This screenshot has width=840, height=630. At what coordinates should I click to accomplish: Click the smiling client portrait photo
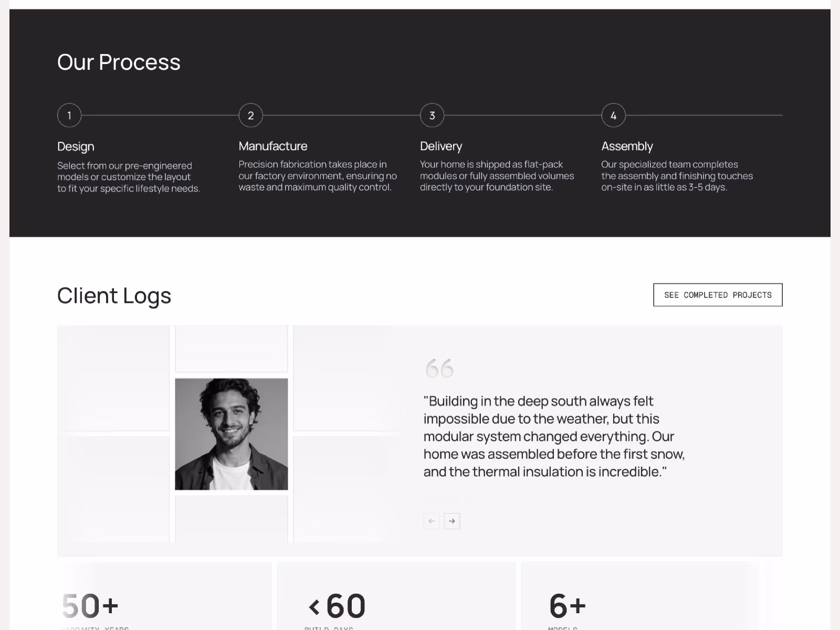tap(232, 434)
